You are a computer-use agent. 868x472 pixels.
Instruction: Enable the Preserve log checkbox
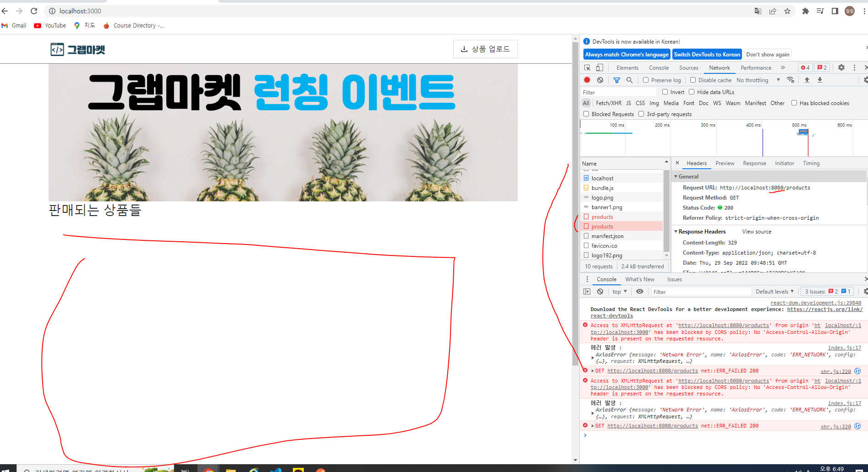click(x=646, y=80)
